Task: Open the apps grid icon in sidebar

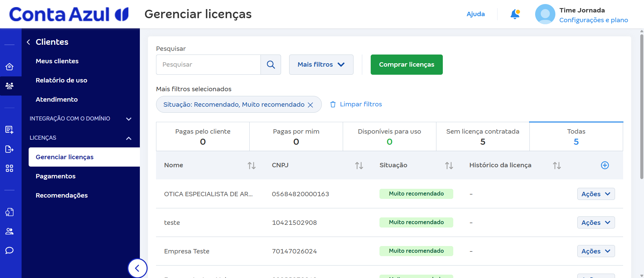Action: [9, 168]
